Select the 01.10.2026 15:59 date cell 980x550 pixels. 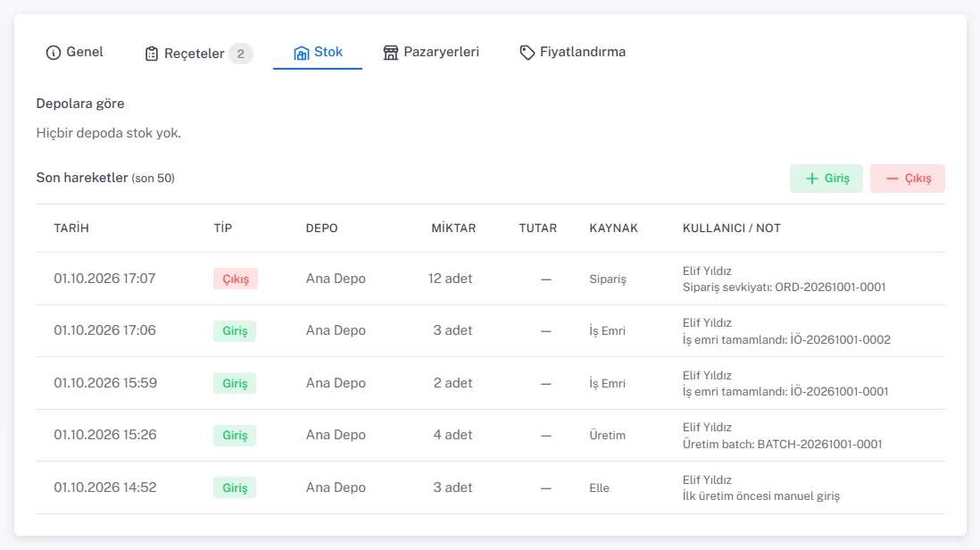(105, 383)
